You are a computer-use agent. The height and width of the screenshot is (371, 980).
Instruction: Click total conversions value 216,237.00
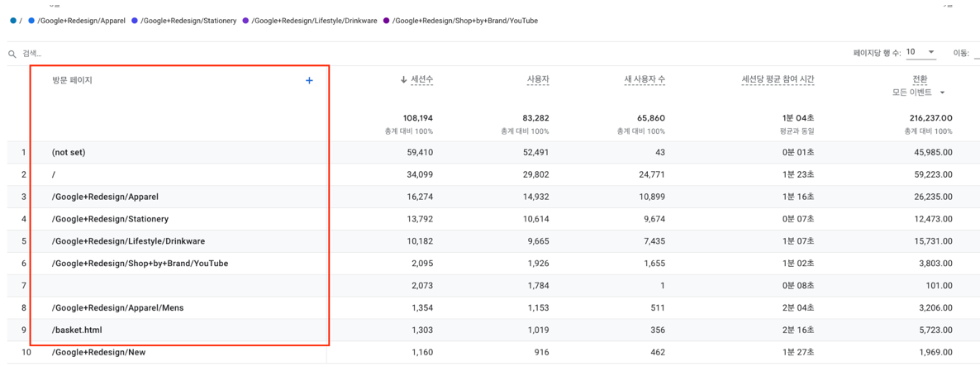pyautogui.click(x=931, y=117)
